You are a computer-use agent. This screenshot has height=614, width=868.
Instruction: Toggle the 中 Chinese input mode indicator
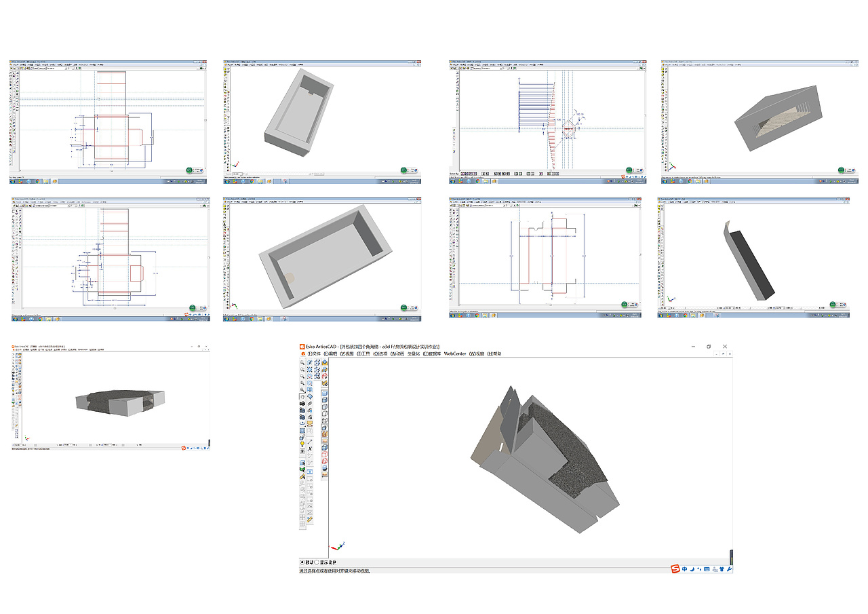(x=685, y=569)
